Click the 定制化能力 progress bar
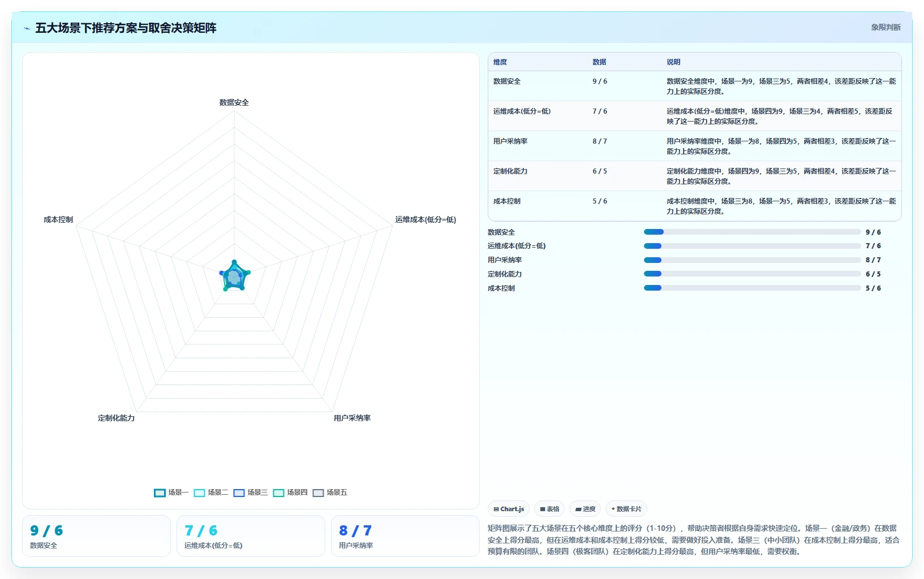This screenshot has width=924, height=579. [752, 274]
